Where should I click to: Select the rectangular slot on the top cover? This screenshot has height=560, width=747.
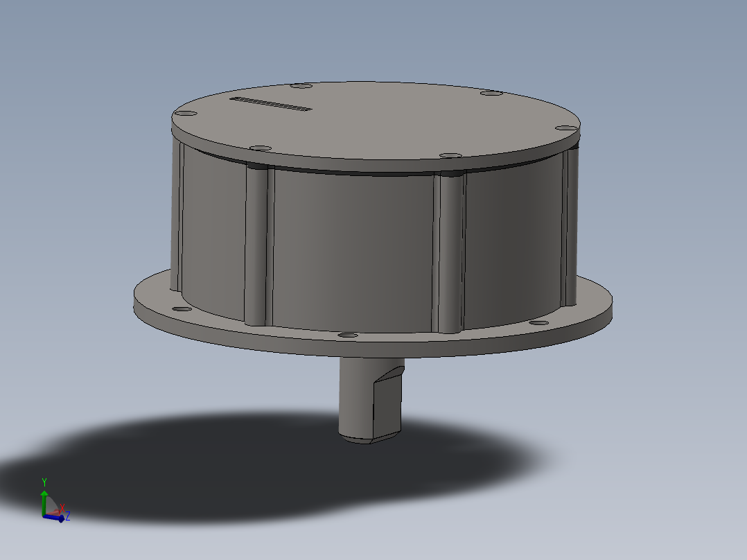[x=270, y=105]
